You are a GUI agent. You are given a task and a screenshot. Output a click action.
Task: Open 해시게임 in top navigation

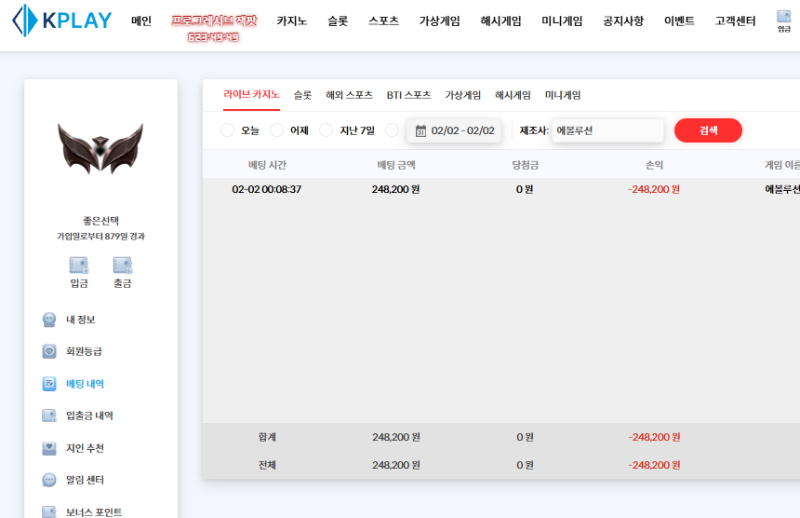[x=501, y=21]
